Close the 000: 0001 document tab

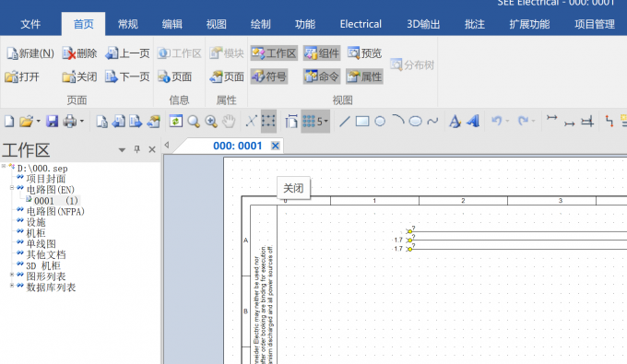275,146
